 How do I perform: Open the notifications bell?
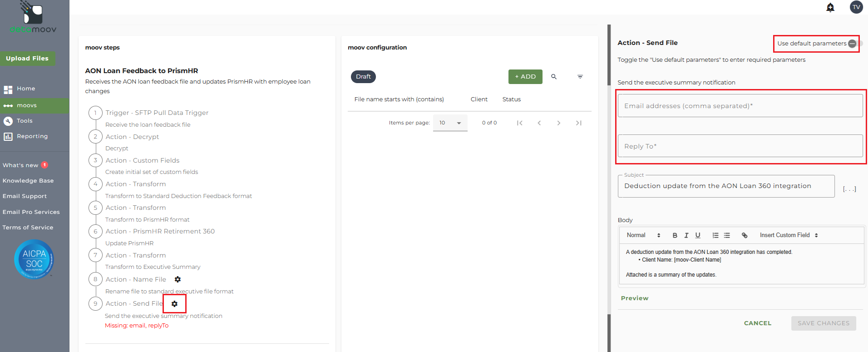[x=830, y=7]
